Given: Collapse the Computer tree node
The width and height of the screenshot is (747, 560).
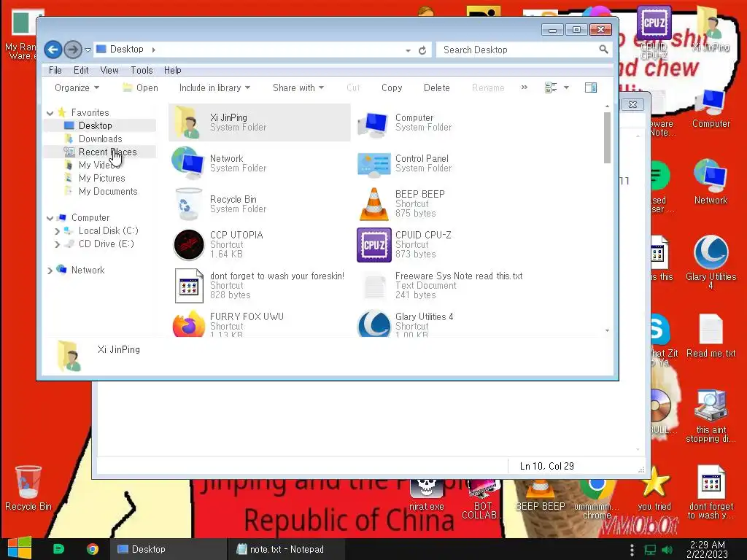Looking at the screenshot, I should 50,218.
